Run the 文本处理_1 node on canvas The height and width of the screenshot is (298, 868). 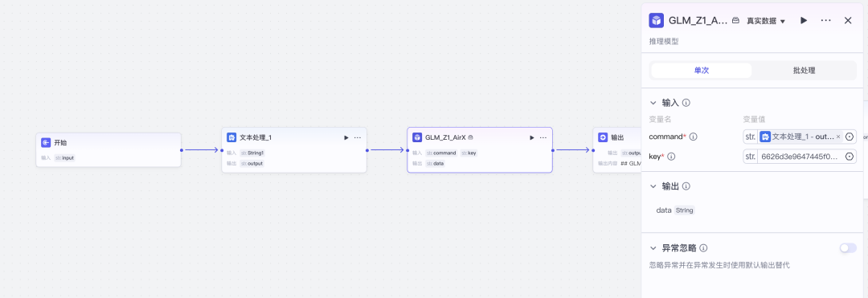346,137
